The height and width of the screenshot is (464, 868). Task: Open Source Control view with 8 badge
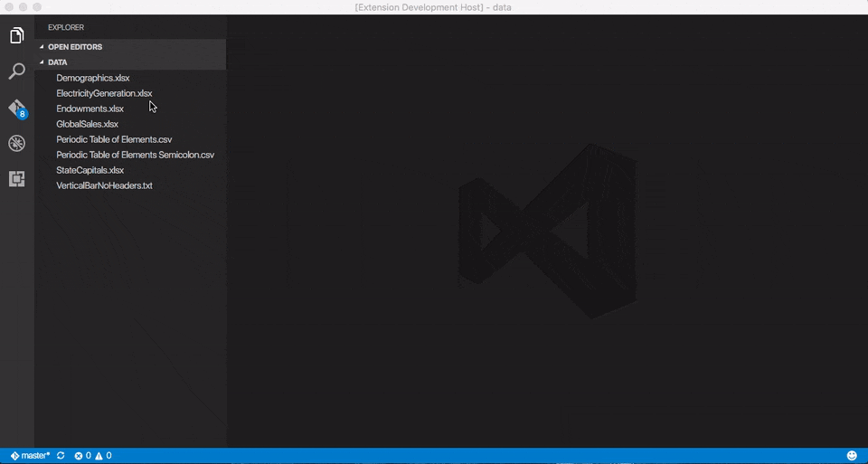pyautogui.click(x=17, y=109)
